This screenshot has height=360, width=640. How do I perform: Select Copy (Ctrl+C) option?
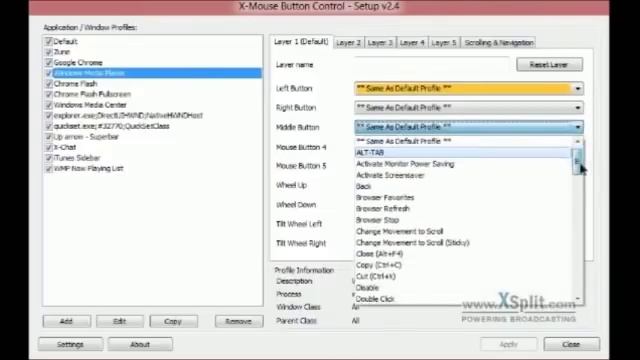463,265
